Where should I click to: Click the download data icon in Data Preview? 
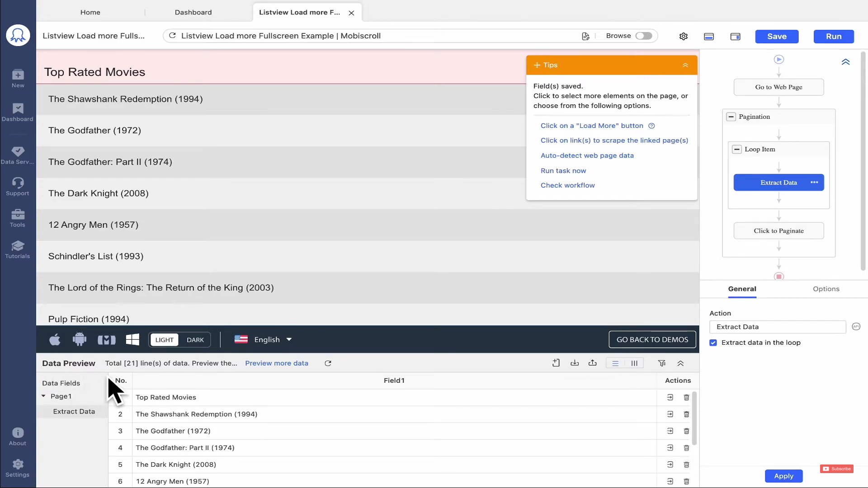[x=575, y=363]
